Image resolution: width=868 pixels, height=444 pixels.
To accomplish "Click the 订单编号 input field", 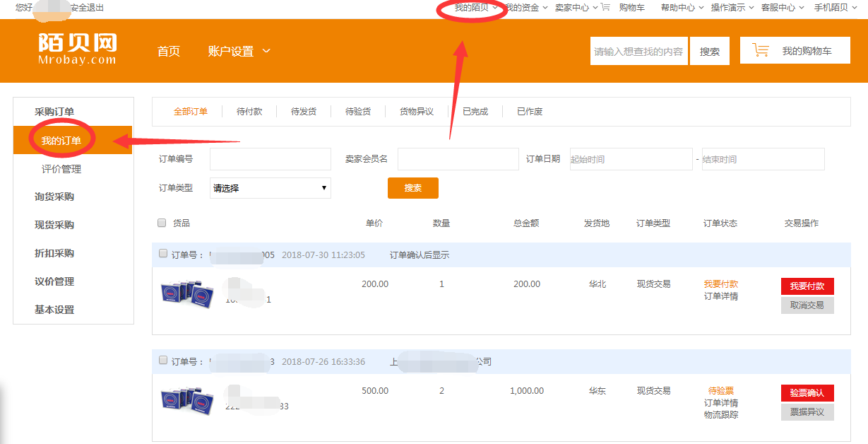I will (270, 159).
